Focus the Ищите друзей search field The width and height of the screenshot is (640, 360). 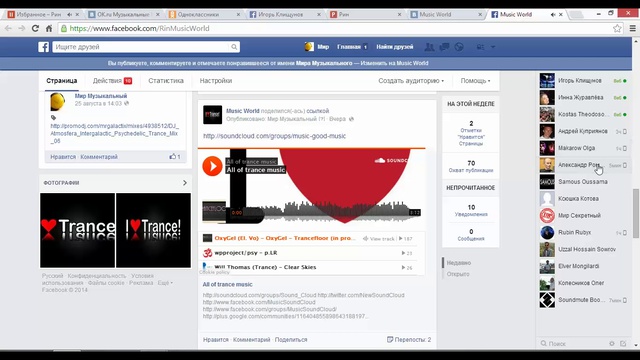(x=141, y=47)
